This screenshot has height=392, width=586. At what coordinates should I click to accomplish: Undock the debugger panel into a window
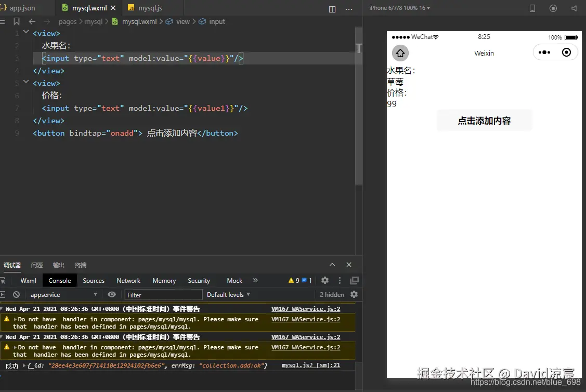pyautogui.click(x=354, y=280)
